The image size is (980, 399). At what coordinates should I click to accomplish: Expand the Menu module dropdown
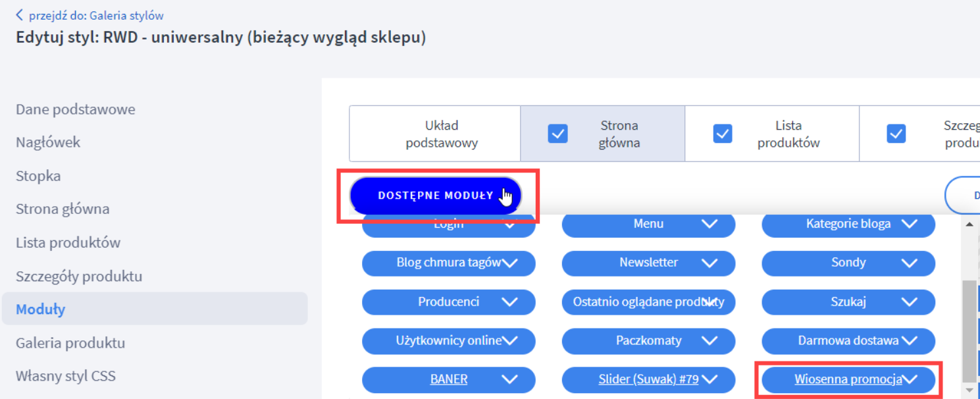tap(648, 225)
